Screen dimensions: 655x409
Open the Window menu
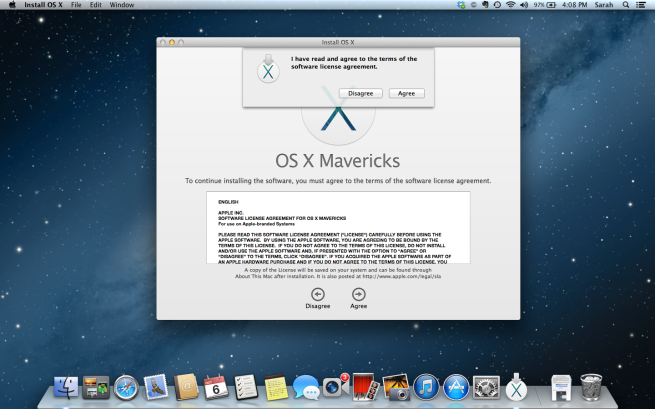click(122, 5)
